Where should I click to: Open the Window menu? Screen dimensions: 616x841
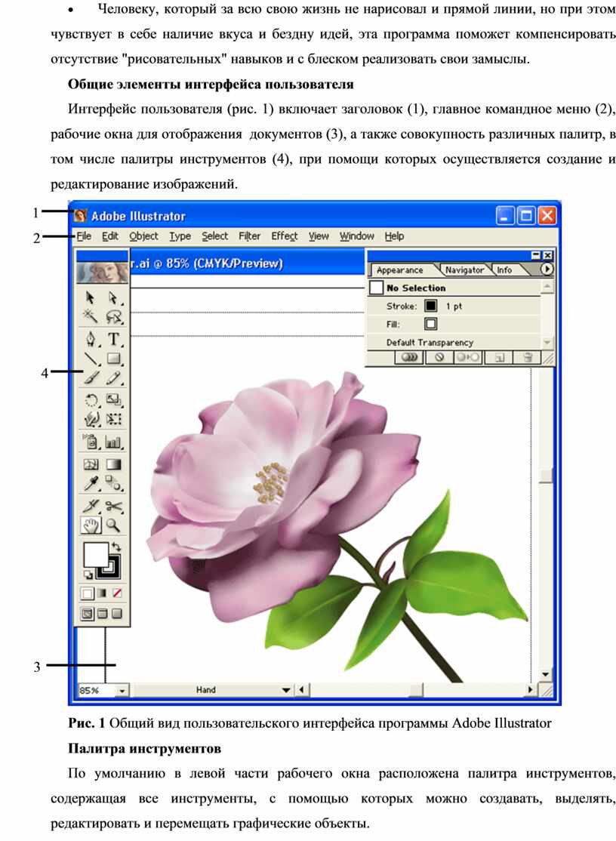point(356,236)
